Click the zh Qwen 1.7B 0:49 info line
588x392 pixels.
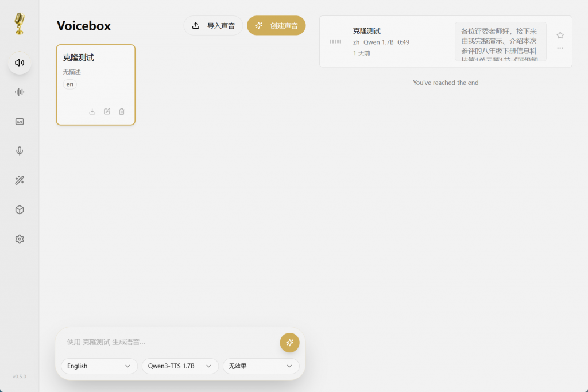tap(381, 42)
